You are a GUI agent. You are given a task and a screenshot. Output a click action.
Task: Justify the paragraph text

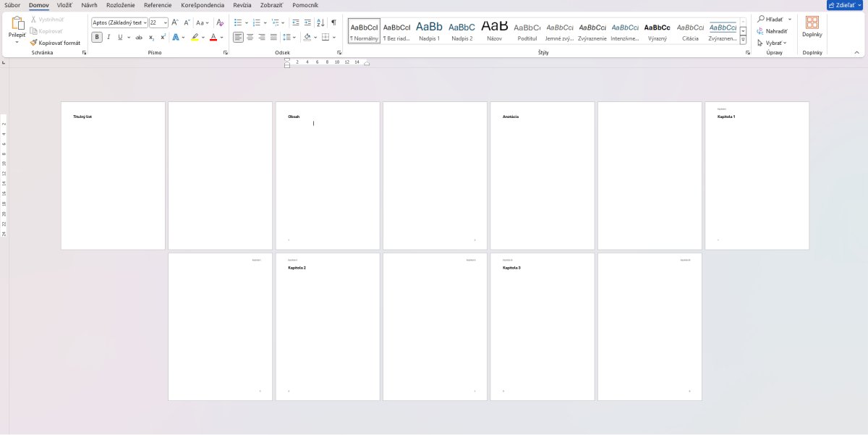(273, 37)
